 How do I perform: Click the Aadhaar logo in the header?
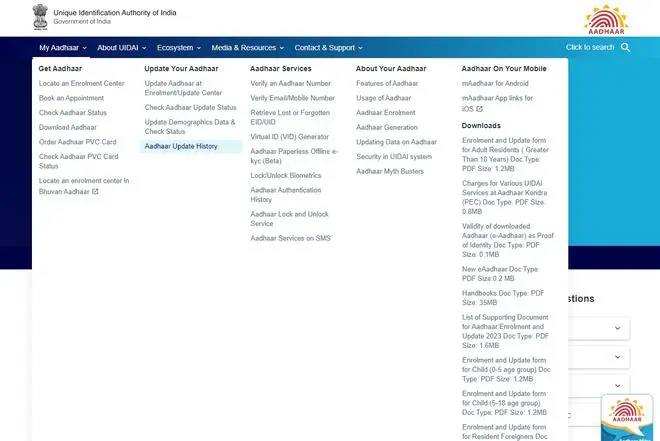click(x=607, y=19)
